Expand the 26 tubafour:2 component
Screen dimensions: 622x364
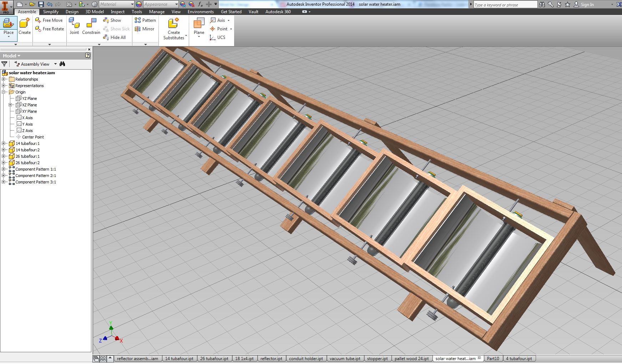pyautogui.click(x=4, y=163)
